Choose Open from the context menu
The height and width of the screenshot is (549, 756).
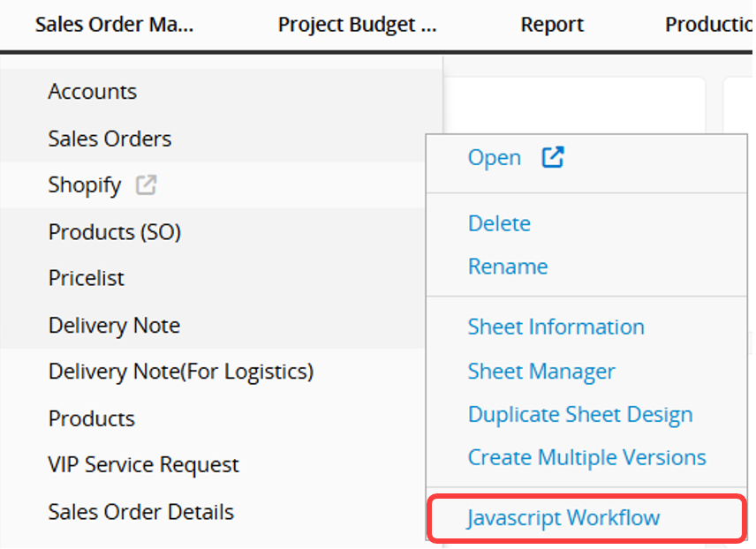(495, 158)
